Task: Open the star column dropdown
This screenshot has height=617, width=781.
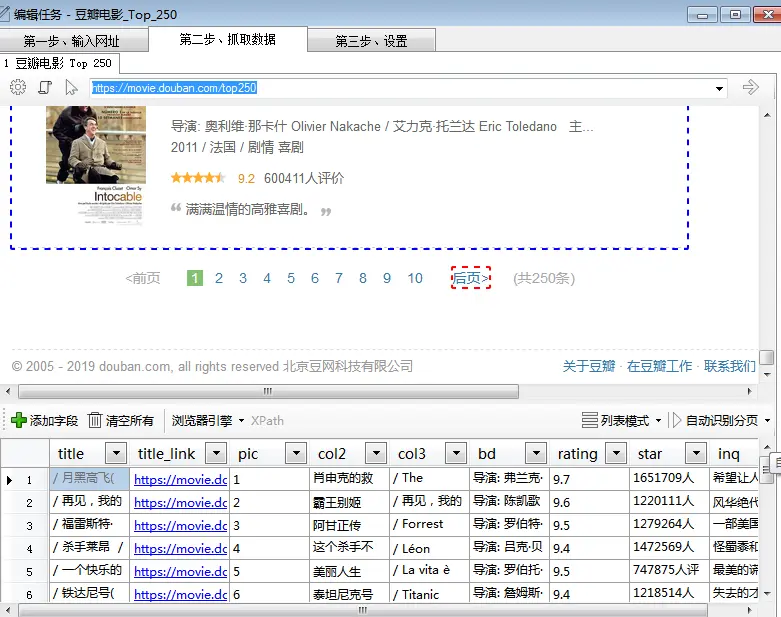Action: pos(696,453)
